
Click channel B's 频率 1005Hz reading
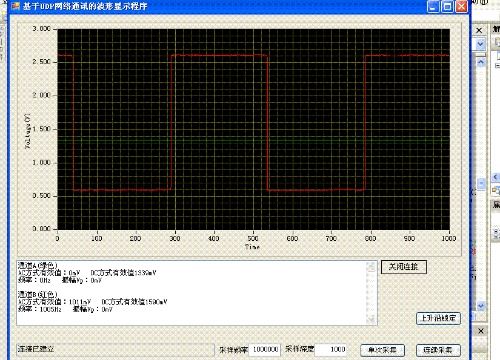40,309
